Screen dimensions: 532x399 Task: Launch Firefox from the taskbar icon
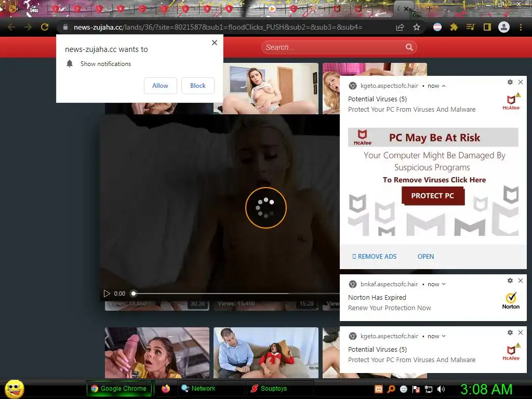coord(166,389)
